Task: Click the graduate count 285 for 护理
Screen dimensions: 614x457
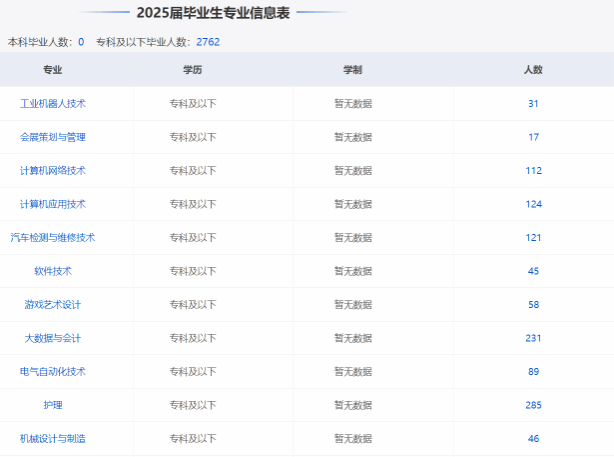Action: point(533,405)
